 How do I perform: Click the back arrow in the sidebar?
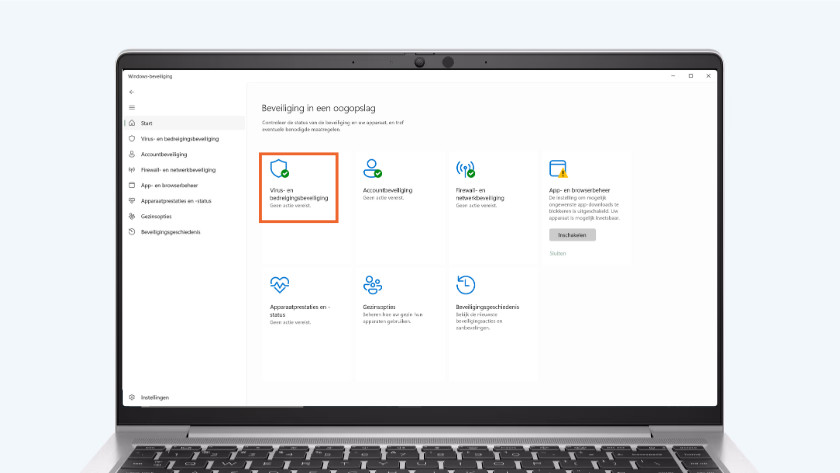pos(132,92)
